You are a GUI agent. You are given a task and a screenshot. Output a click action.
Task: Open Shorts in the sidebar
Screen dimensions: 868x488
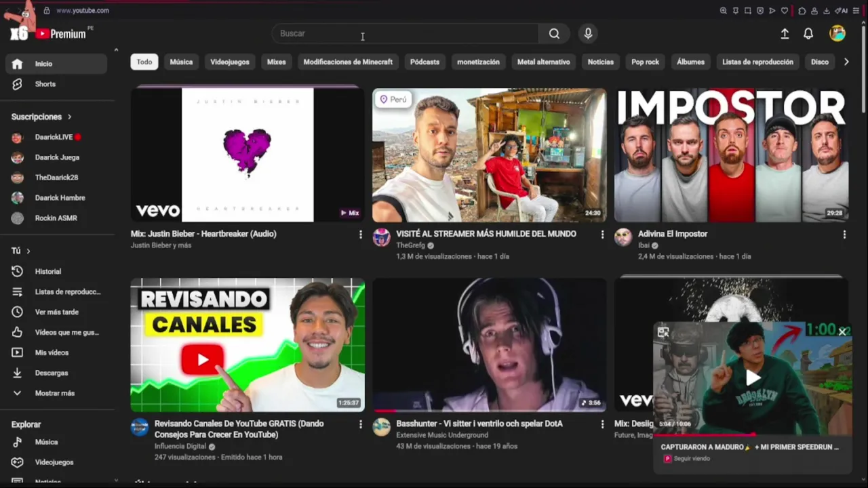click(x=56, y=84)
